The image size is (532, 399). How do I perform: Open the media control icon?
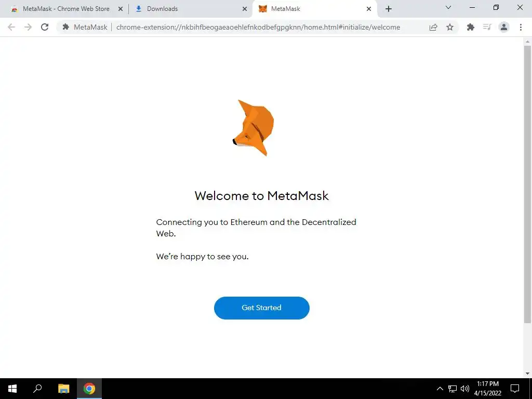tap(487, 27)
